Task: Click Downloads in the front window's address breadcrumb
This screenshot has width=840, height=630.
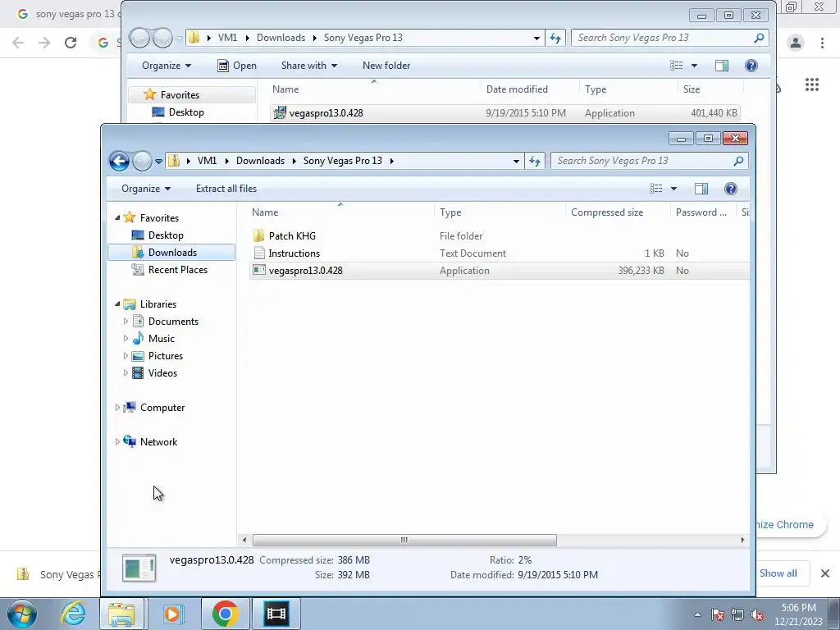Action: 260,161
